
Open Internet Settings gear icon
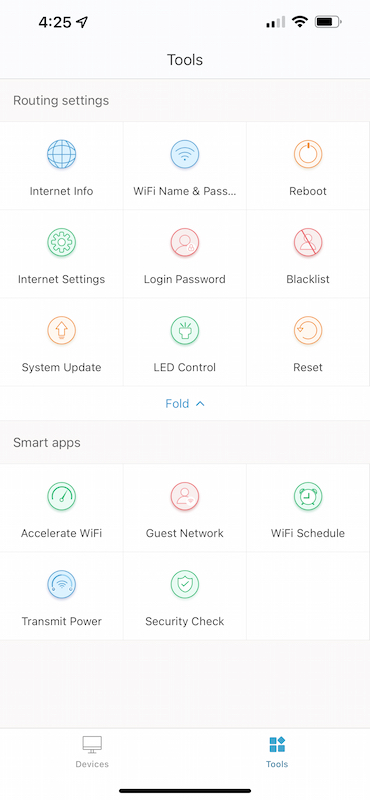(x=62, y=242)
